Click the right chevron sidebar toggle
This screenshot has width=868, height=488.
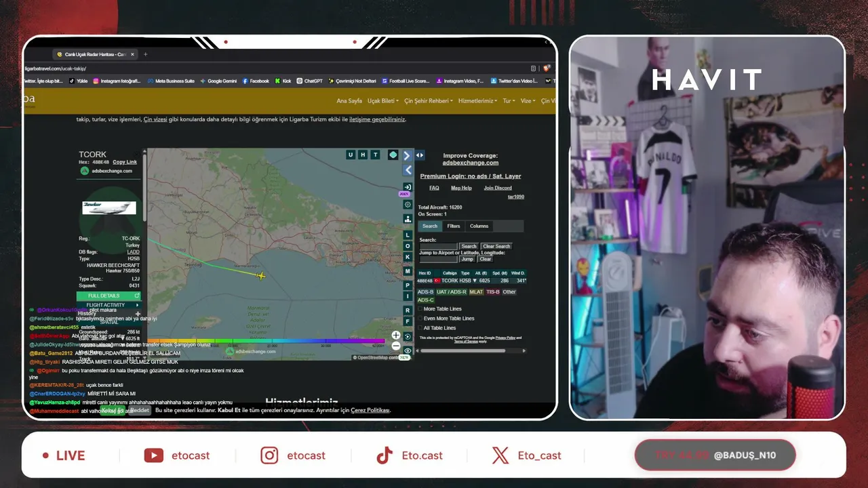click(x=407, y=156)
